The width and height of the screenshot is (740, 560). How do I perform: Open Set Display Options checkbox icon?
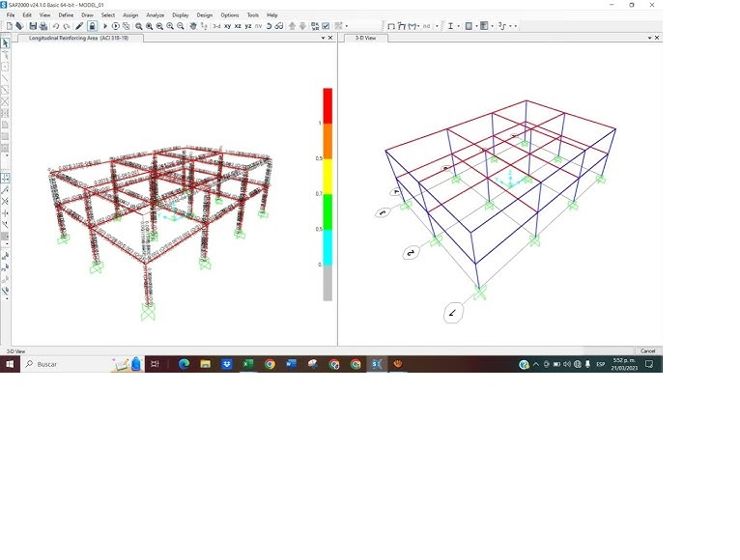click(326, 26)
